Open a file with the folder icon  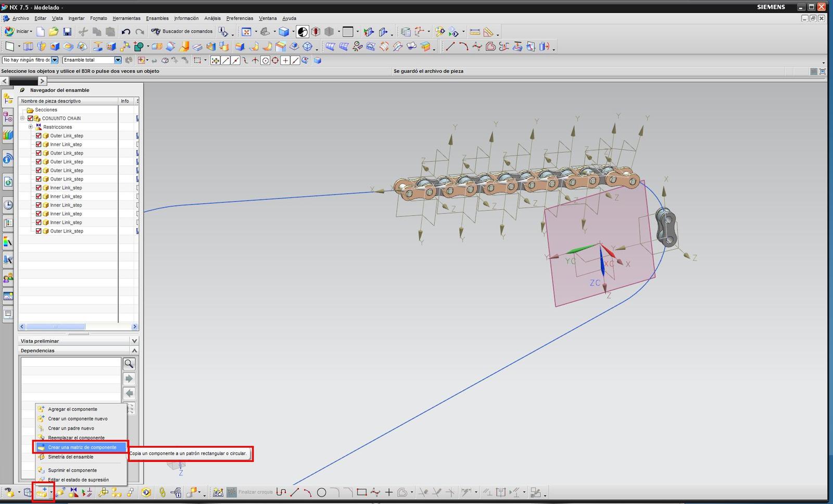[54, 32]
